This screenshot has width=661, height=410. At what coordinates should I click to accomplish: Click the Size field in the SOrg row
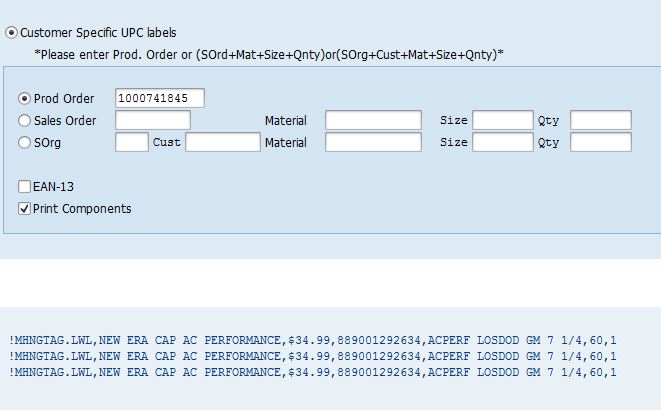click(x=502, y=142)
